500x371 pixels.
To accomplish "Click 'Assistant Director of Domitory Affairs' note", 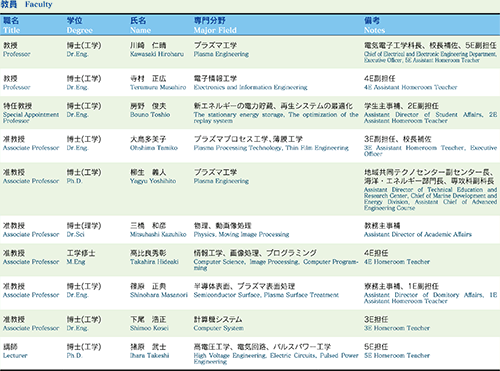I will (430, 298).
